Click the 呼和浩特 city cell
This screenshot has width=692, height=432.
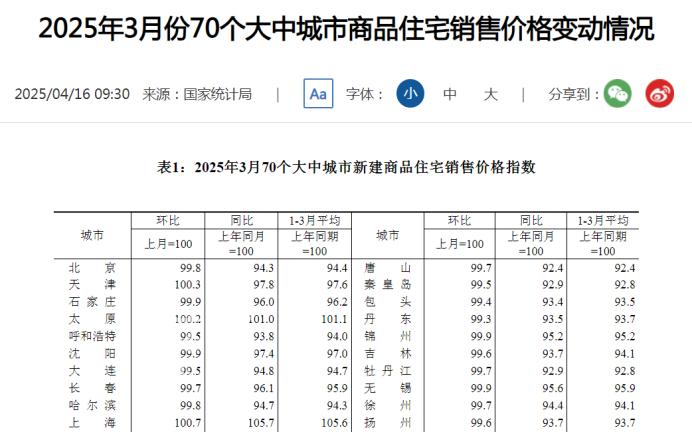91,335
